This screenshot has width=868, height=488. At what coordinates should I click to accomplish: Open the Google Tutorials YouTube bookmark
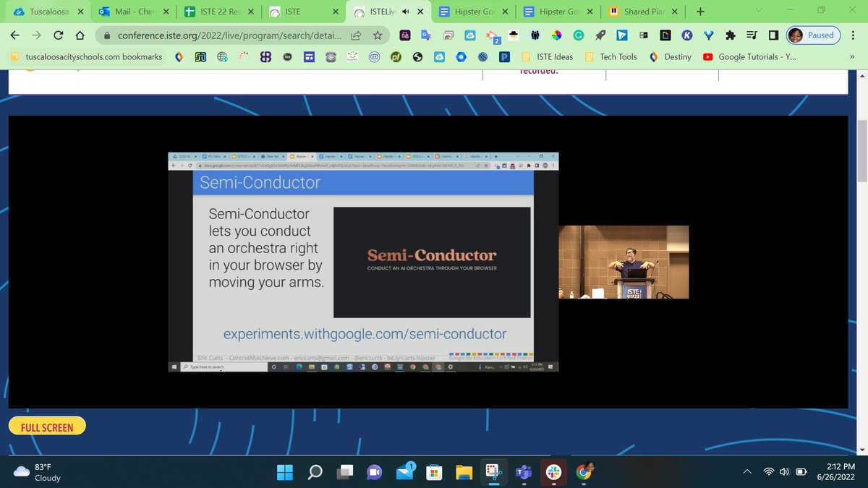[x=749, y=56]
